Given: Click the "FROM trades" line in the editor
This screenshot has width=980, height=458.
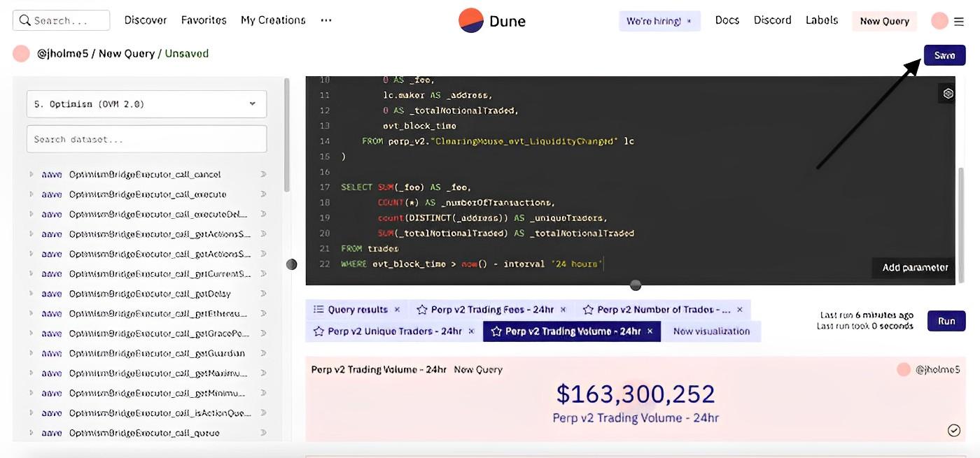Looking at the screenshot, I should 370,248.
